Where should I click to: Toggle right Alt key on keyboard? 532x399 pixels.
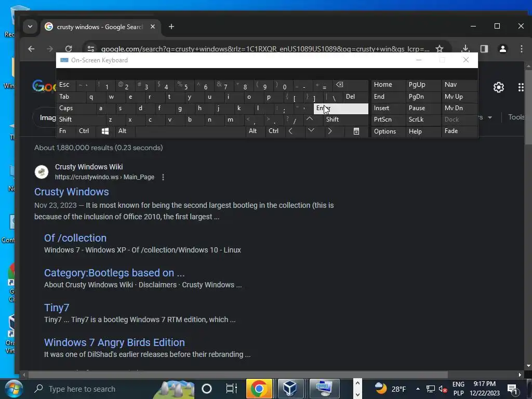(256, 131)
